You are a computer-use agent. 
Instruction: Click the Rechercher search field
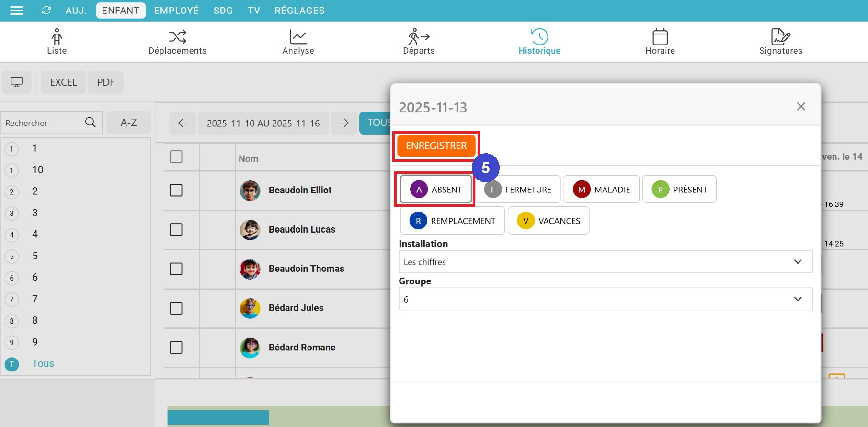43,123
